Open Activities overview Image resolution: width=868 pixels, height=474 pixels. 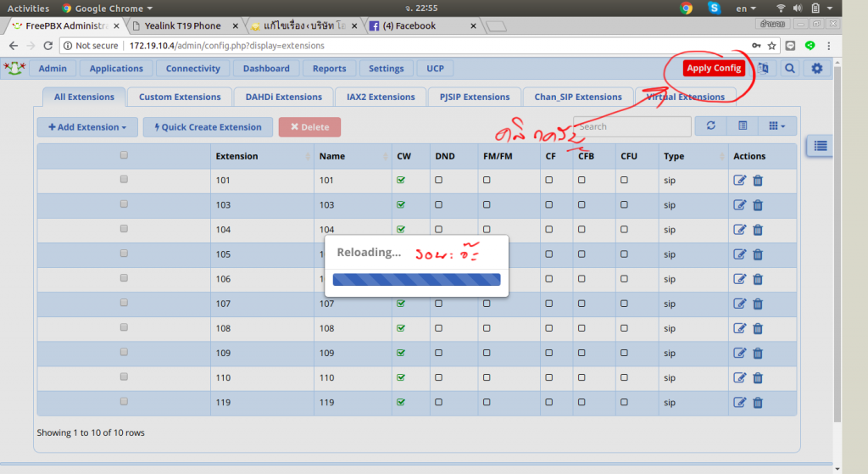(28, 8)
